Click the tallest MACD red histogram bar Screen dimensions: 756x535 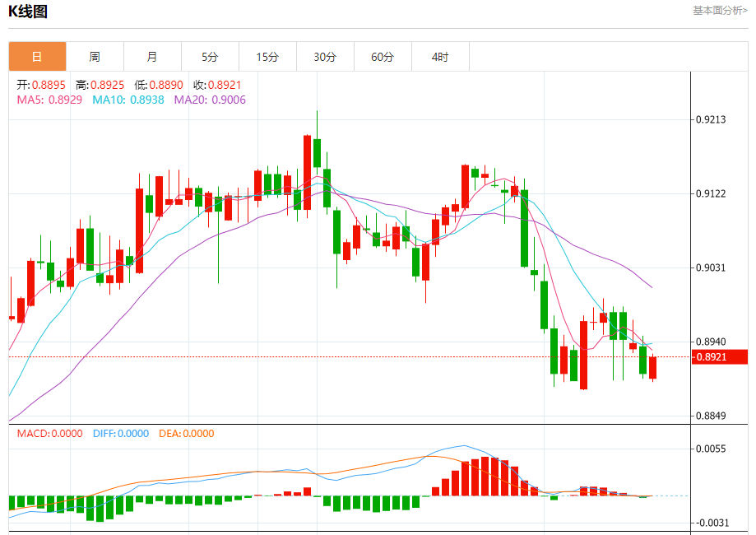[x=485, y=476]
